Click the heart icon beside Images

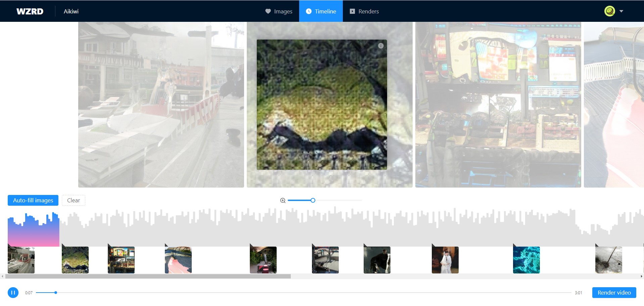(268, 11)
